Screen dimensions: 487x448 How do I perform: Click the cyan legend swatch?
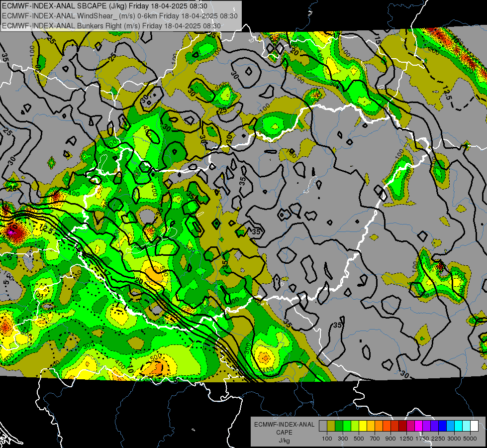pos(458,426)
